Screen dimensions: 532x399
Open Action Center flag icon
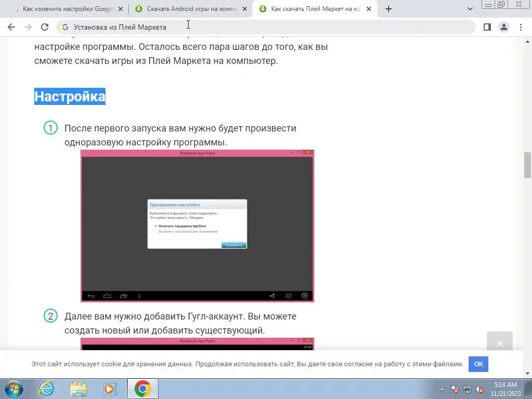[x=455, y=389]
